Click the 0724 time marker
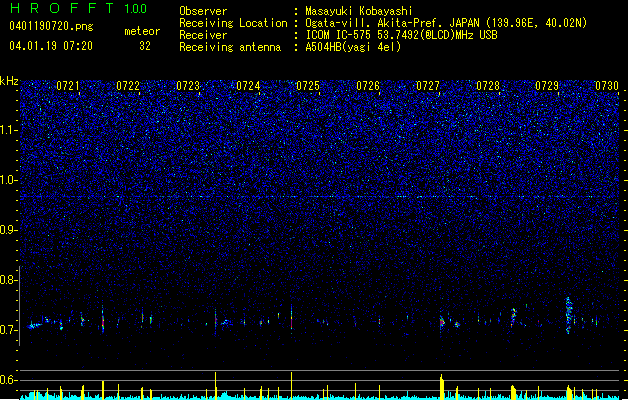Viewport: 629px width, 400px height. (248, 86)
